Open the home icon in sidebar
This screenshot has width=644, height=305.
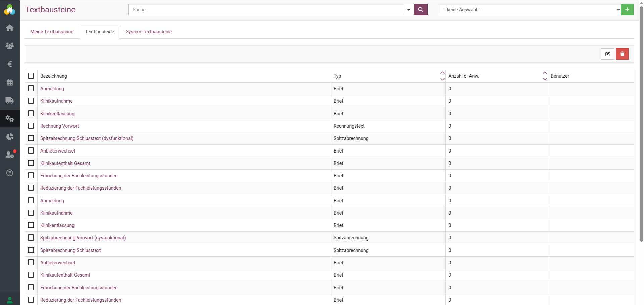10,28
